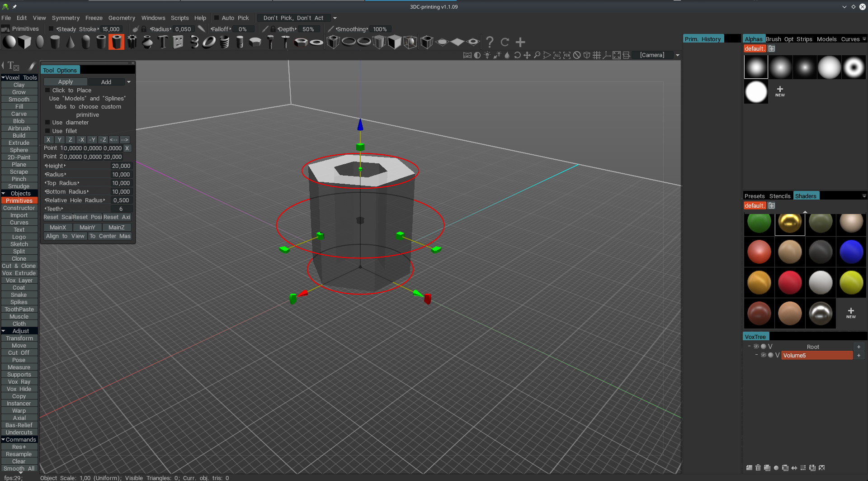This screenshot has height=481, width=868.
Task: Select the yellow shader sphere
Action: click(x=851, y=282)
